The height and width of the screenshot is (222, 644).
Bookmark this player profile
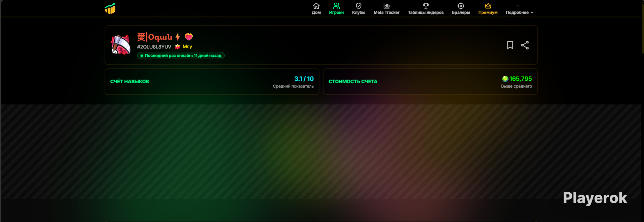[x=510, y=45]
